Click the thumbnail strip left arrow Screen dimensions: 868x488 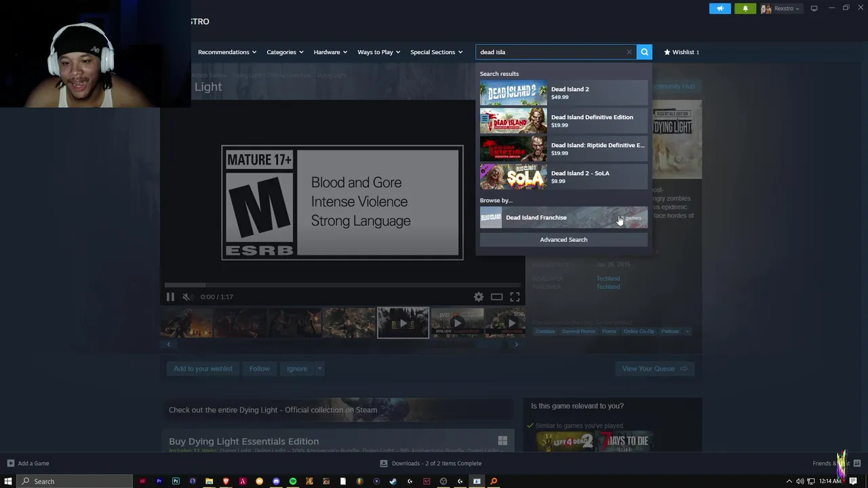pos(168,344)
